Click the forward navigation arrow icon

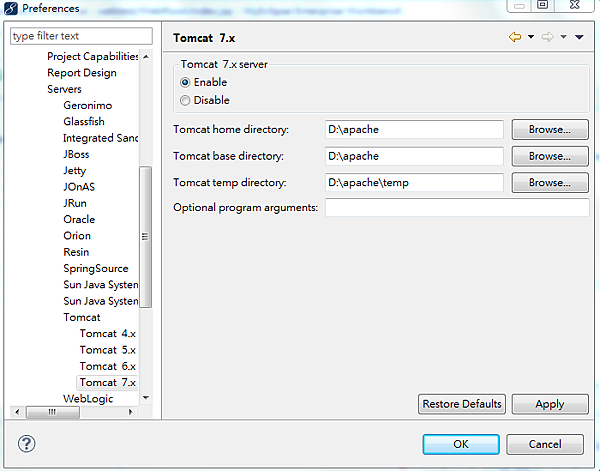[x=548, y=37]
